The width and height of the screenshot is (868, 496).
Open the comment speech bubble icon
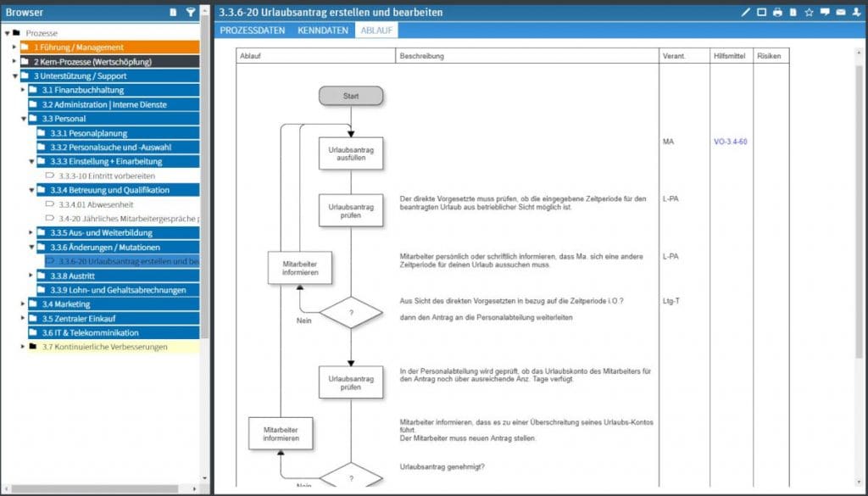click(825, 12)
